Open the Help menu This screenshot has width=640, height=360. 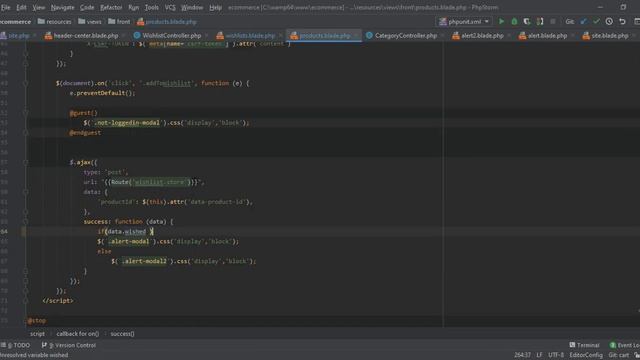click(x=215, y=7)
